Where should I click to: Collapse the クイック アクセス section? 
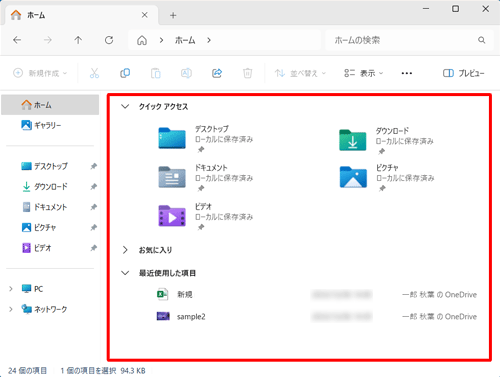[125, 107]
